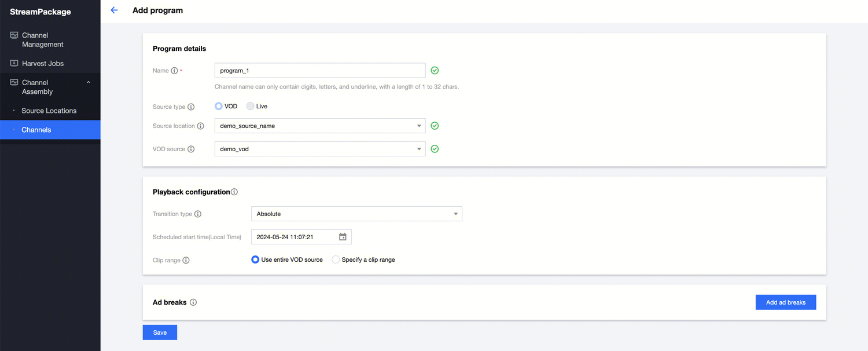Click the info icon beside Clip range
The height and width of the screenshot is (351, 868).
pyautogui.click(x=186, y=260)
